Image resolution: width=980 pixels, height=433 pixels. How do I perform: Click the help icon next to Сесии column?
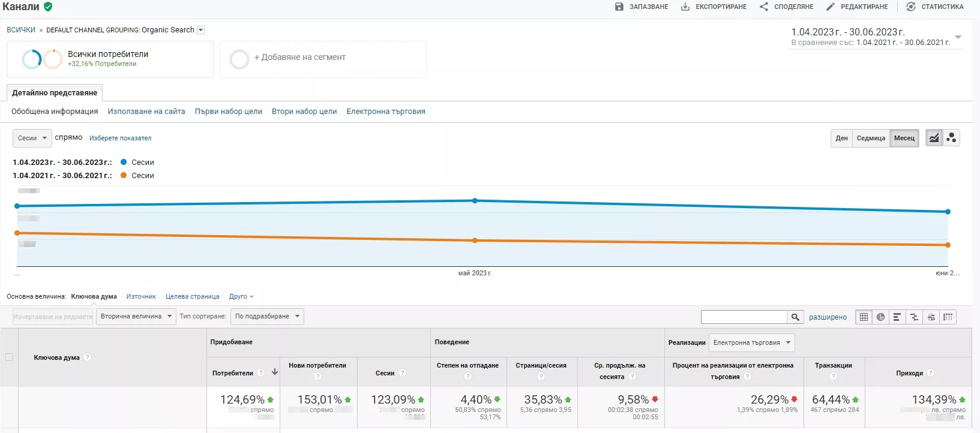click(x=402, y=373)
